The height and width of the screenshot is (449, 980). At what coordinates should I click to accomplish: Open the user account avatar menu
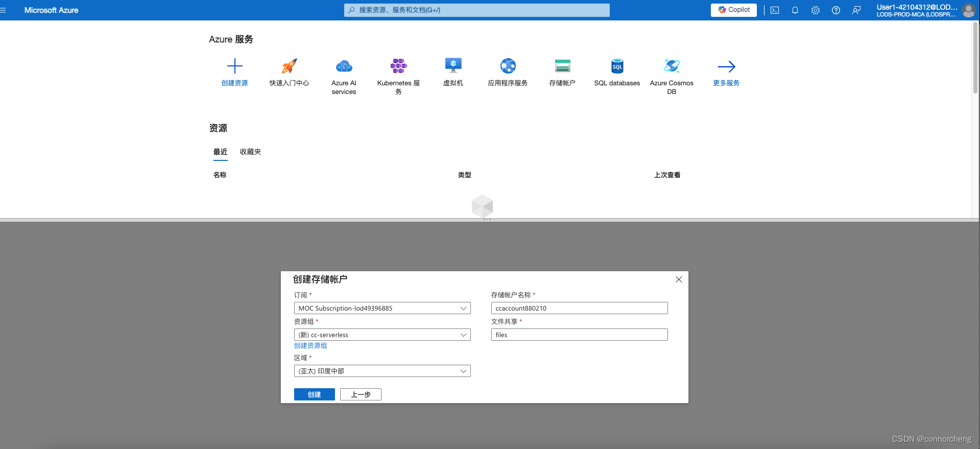pos(968,10)
